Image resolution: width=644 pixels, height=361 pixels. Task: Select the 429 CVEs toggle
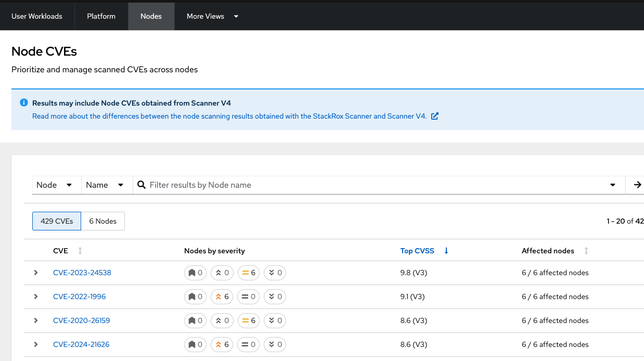[x=57, y=221]
